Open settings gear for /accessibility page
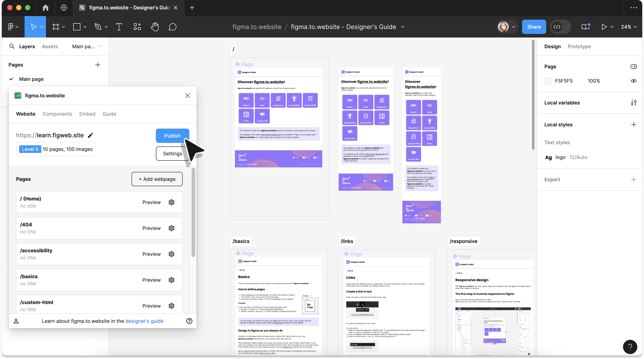 [x=171, y=254]
